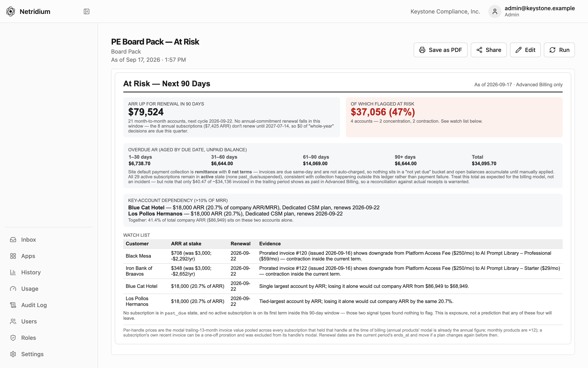Select the Black Mesa watch list row

[343, 256]
